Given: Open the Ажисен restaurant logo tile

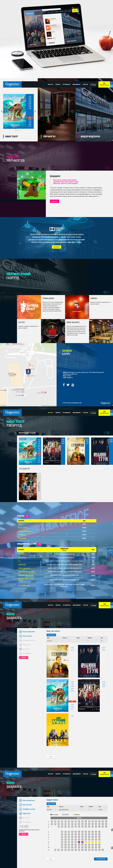Looking at the screenshot, I should (77, 307).
